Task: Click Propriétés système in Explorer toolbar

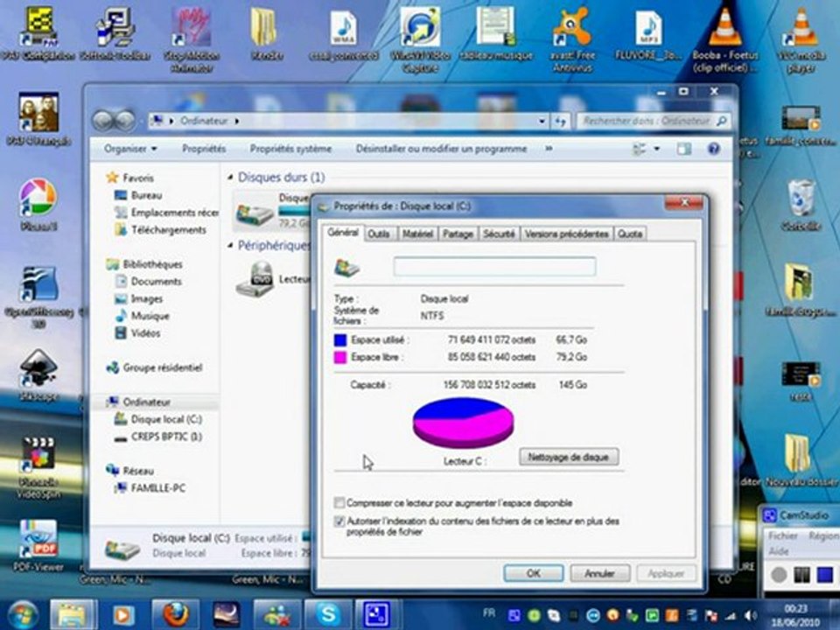Action: [290, 149]
